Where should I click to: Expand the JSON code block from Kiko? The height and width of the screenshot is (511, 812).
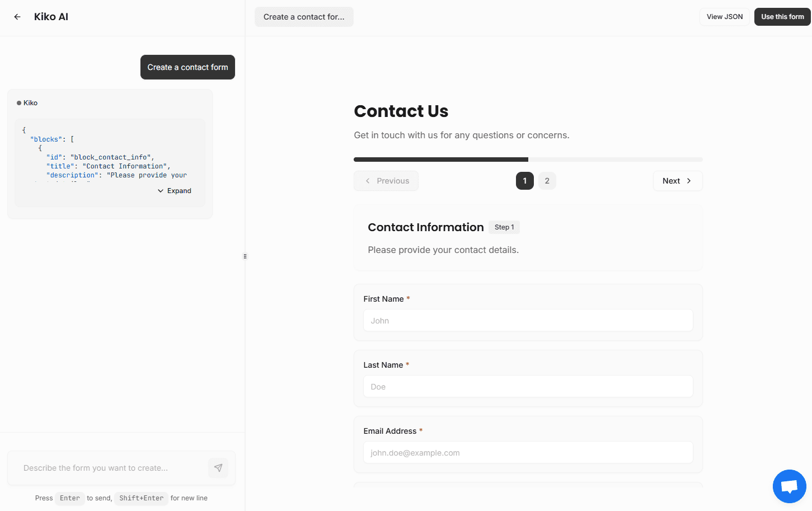point(174,190)
